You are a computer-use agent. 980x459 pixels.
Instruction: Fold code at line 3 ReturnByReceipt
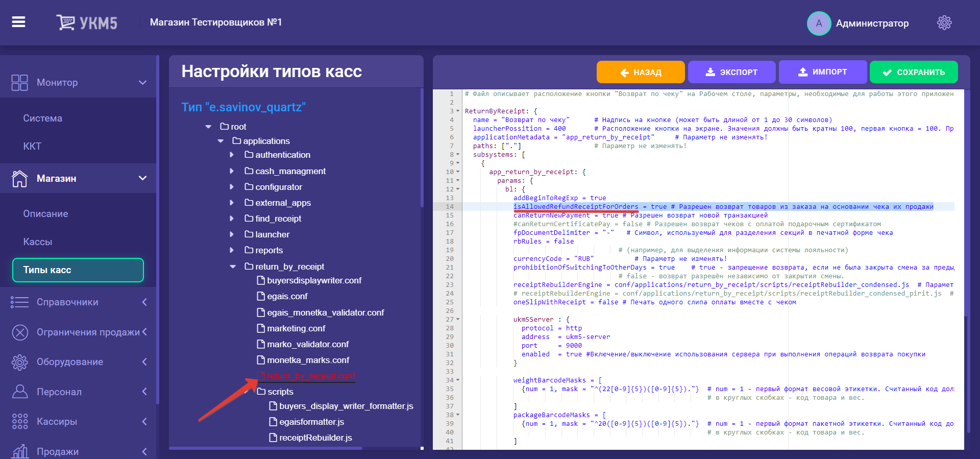pos(458,111)
